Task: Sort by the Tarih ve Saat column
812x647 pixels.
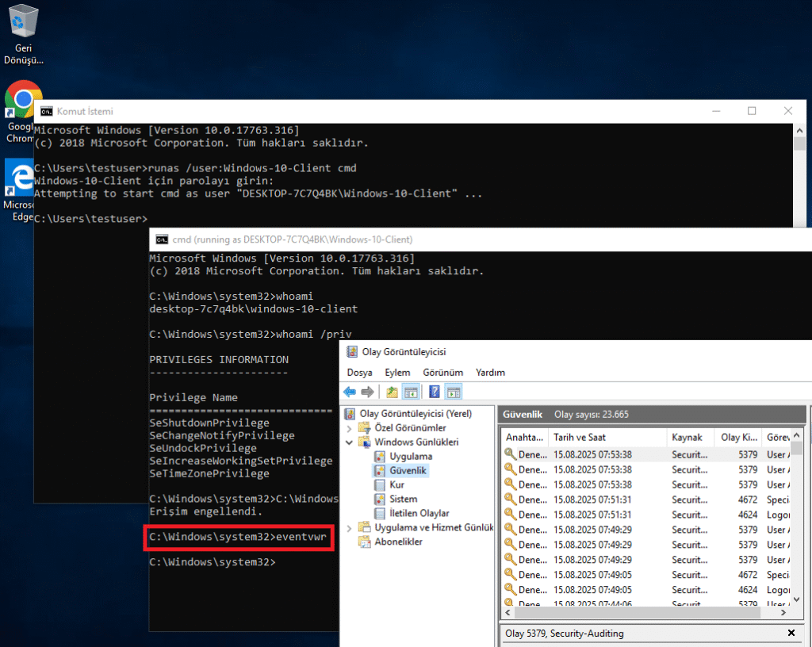Action: 607,438
